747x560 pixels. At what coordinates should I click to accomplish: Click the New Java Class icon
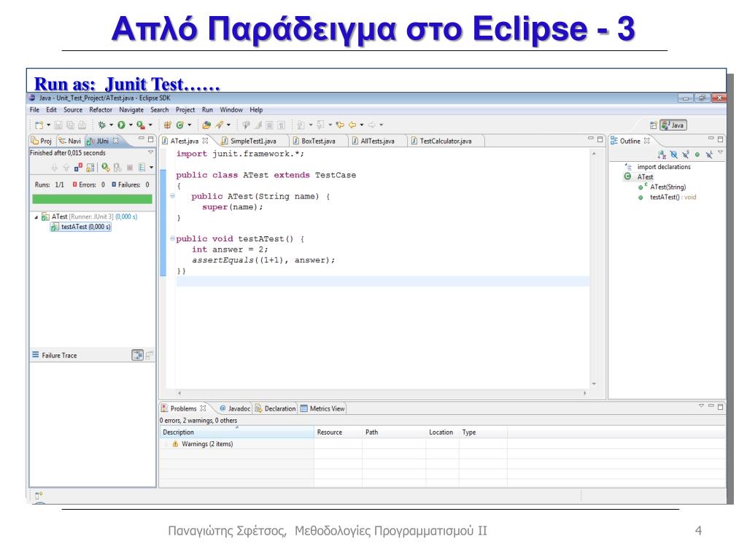tap(179, 125)
